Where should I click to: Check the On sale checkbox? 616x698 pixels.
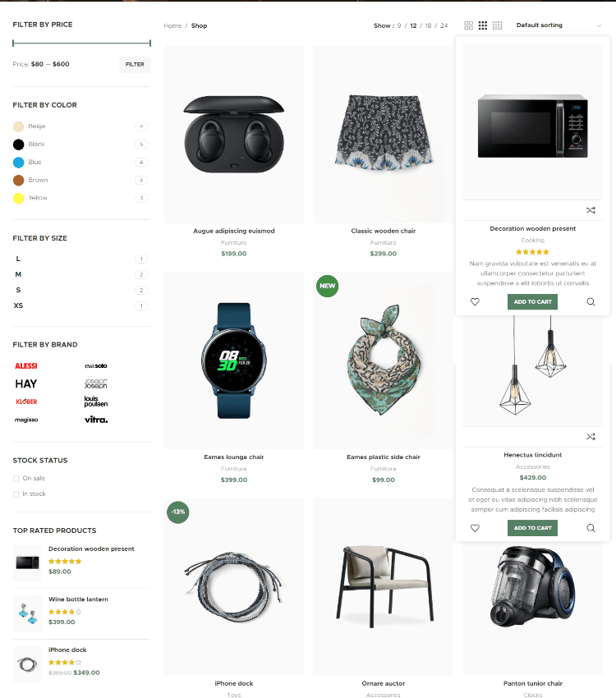[x=16, y=479]
